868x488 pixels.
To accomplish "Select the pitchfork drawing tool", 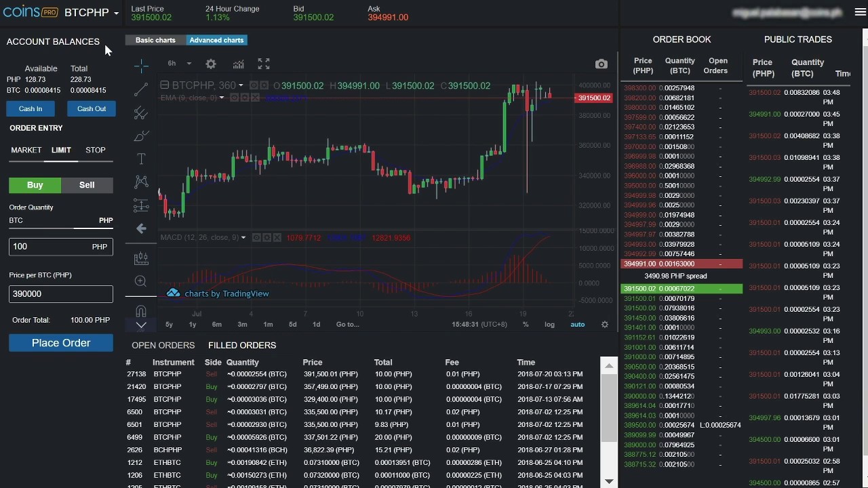I will coord(141,113).
